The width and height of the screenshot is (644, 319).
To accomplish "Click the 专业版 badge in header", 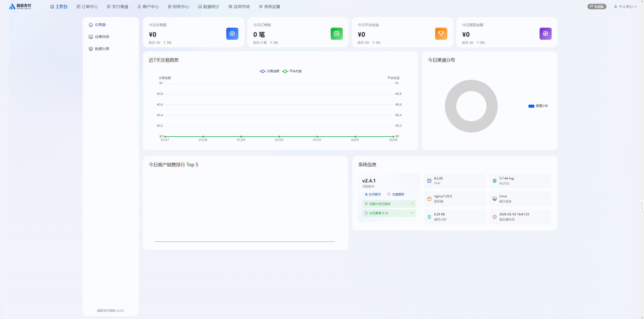I will (x=597, y=7).
